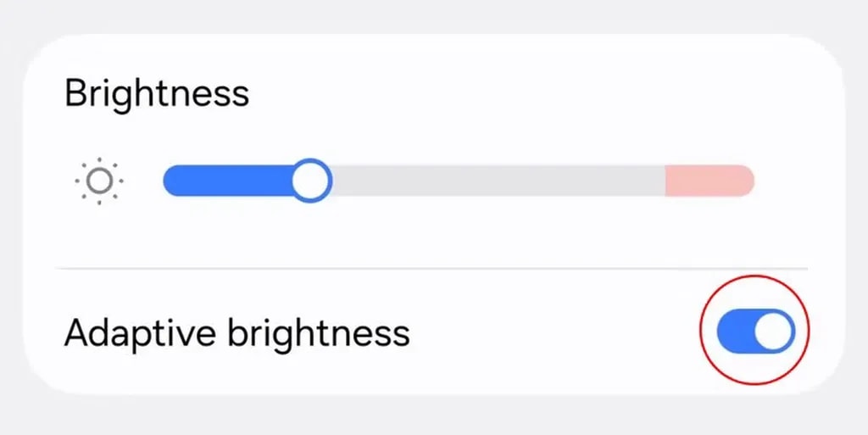The width and height of the screenshot is (868, 435).
Task: Click the red circle outline around the toggle
Action: click(700, 331)
